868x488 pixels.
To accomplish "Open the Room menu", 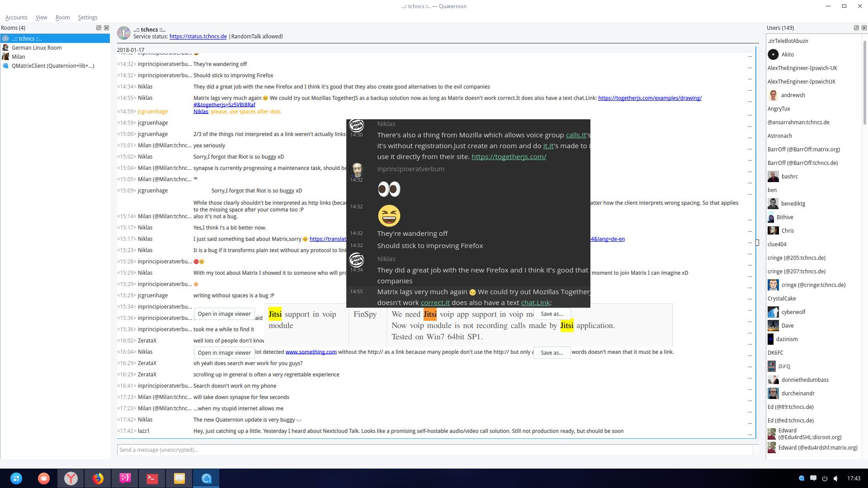I will 62,17.
